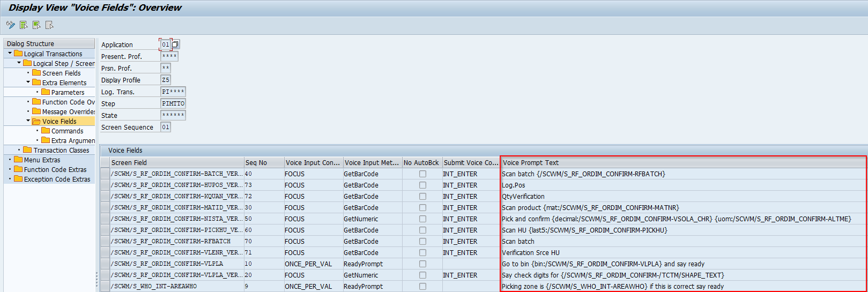Click the Display/Change toggle glasses-pencil icon

tap(10, 25)
